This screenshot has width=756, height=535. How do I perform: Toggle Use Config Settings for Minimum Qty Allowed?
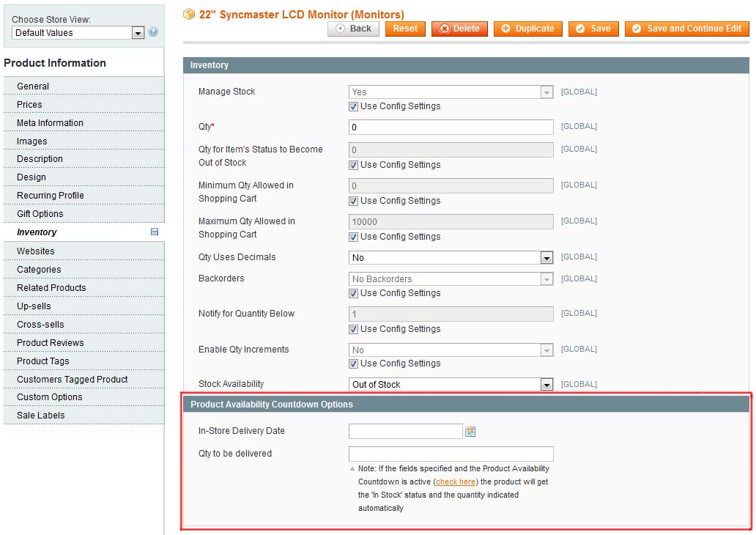pos(353,201)
